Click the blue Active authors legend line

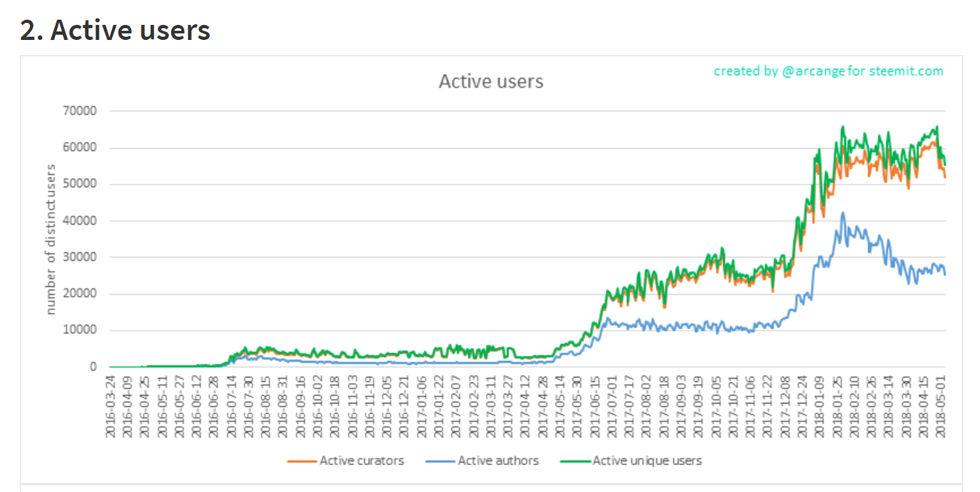click(x=440, y=461)
